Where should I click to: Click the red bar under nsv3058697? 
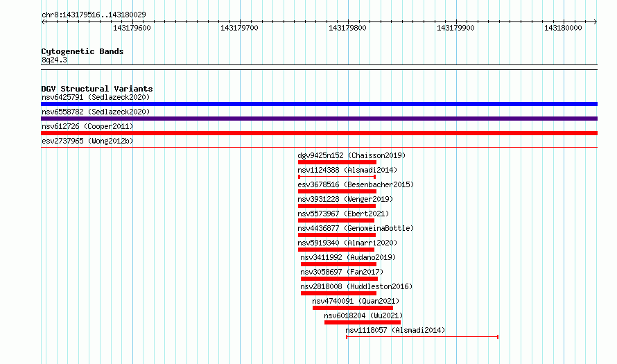(x=339, y=279)
